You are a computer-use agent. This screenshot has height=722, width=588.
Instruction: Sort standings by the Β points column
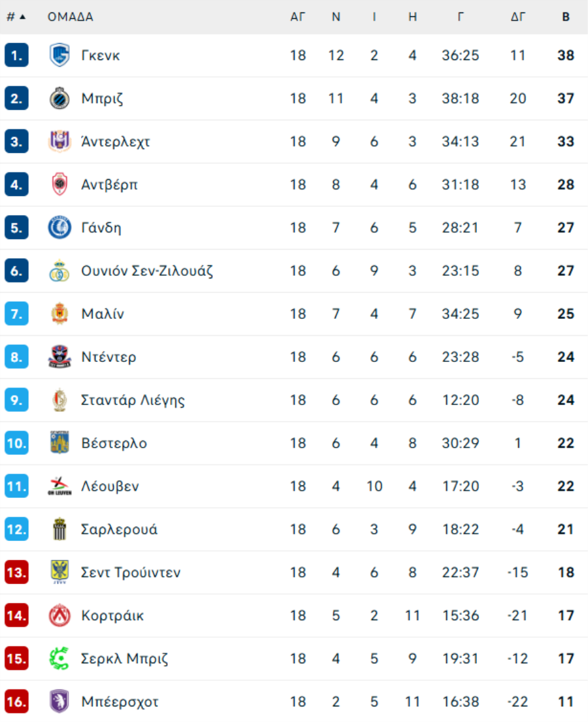point(566,17)
